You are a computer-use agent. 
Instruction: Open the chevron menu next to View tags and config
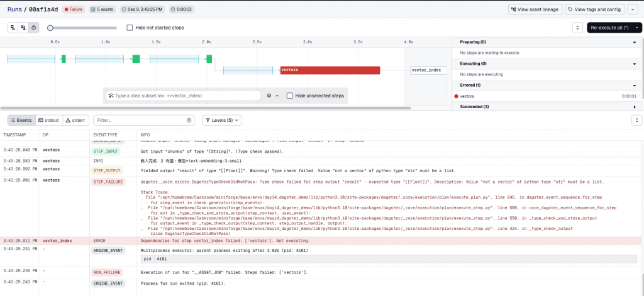631,9
